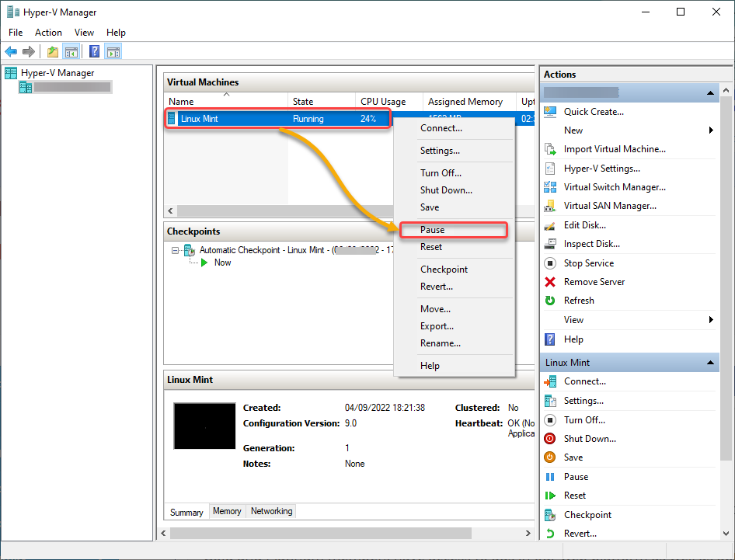Switch to the Networking tab
This screenshot has height=560, width=735.
click(x=271, y=511)
